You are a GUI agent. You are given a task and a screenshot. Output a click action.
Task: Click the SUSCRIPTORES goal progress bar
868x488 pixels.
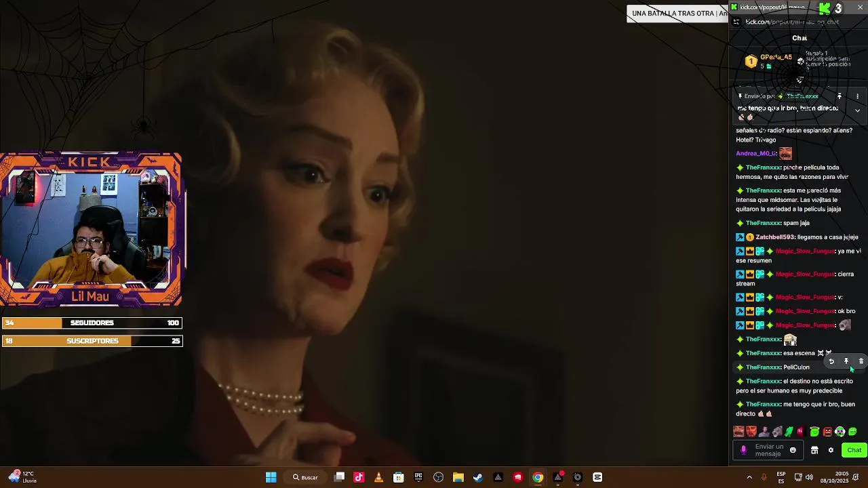click(92, 341)
